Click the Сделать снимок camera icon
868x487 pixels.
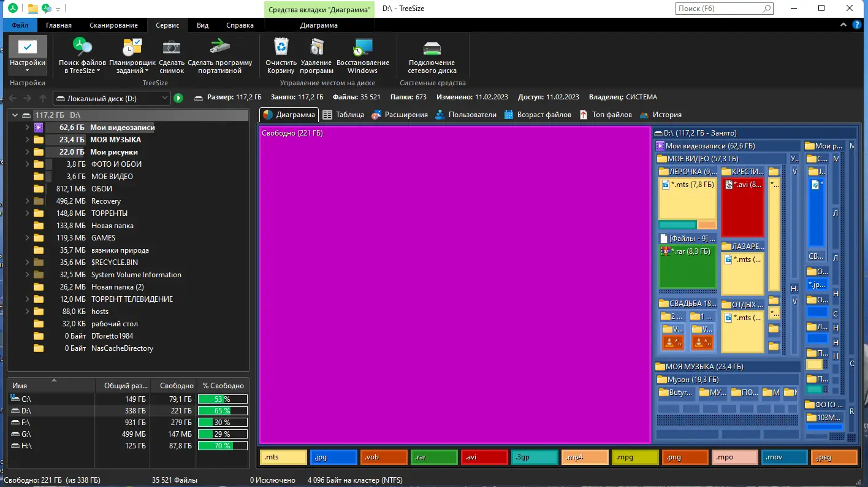coord(172,48)
